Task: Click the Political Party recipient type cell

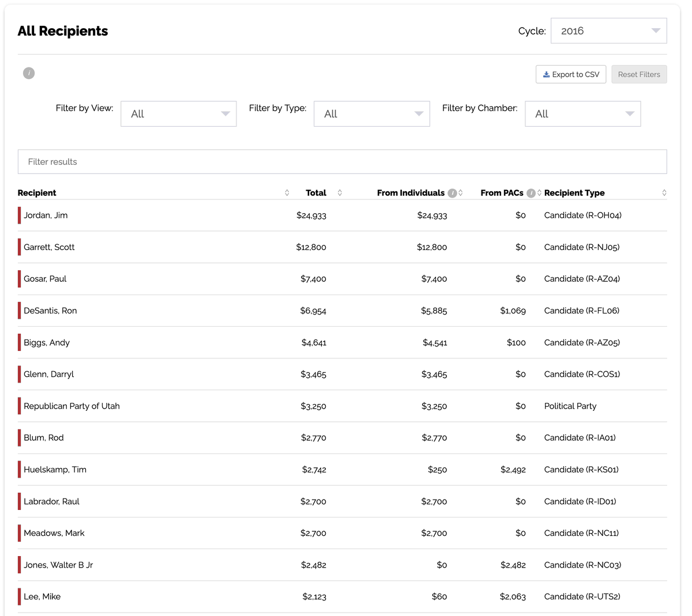Action: (x=570, y=406)
